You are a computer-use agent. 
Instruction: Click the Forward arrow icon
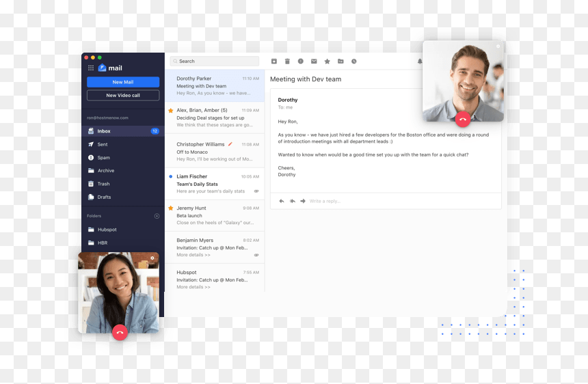pos(303,201)
